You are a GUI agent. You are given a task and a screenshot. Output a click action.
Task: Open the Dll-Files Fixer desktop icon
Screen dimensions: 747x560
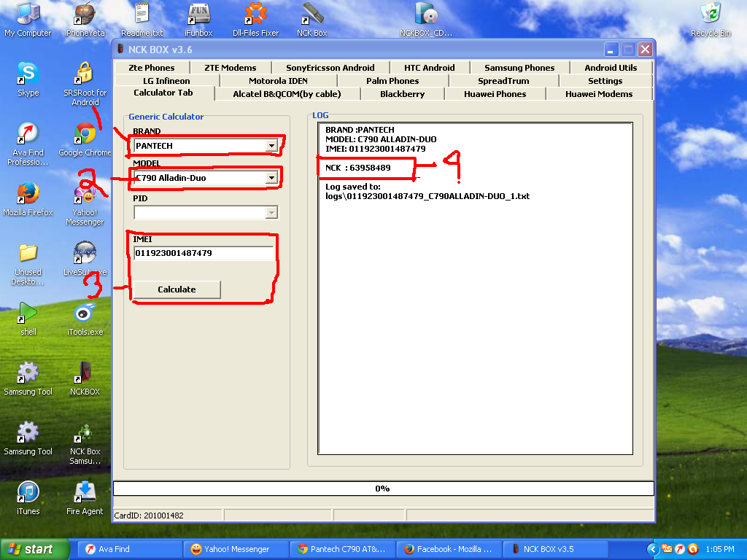pos(255,15)
